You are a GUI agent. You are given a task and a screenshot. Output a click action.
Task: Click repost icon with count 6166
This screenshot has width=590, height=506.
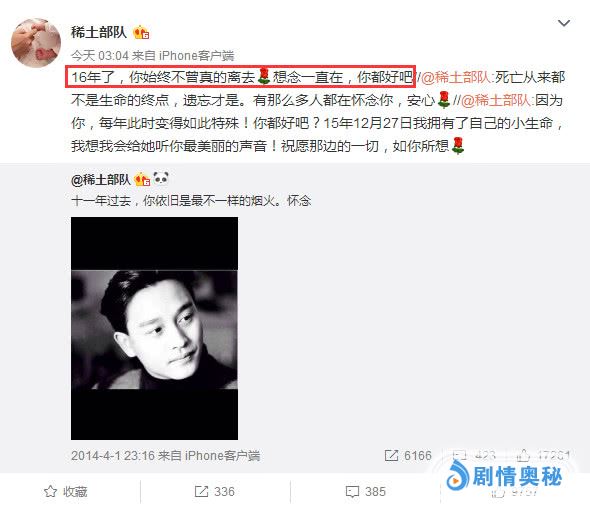391,456
